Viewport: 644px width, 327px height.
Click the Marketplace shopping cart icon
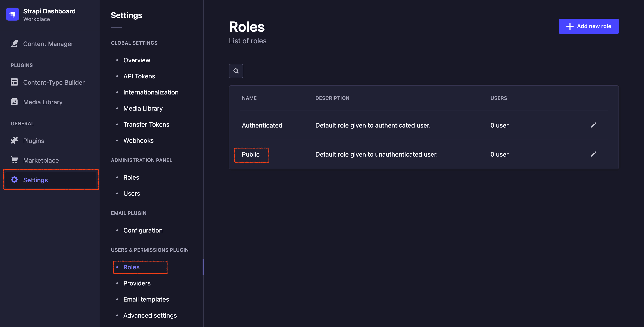[14, 160]
